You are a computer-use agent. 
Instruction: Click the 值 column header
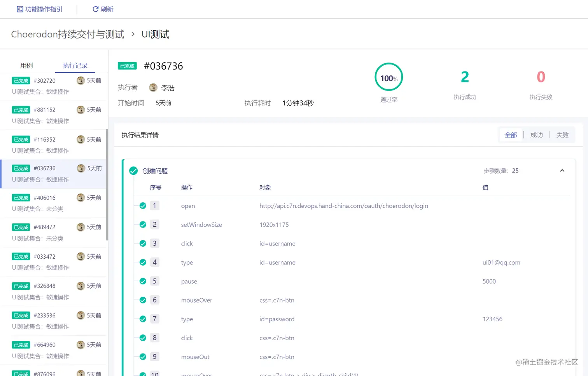click(485, 187)
